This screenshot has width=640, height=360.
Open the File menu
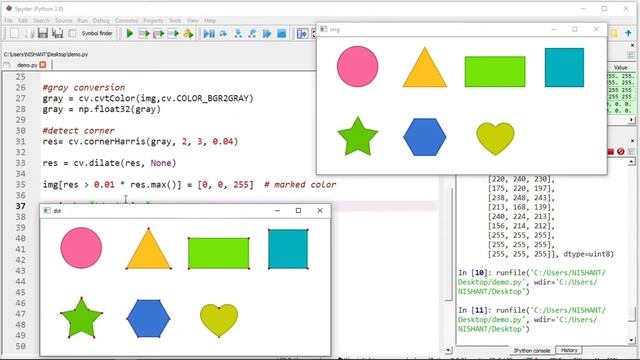pos(8,20)
